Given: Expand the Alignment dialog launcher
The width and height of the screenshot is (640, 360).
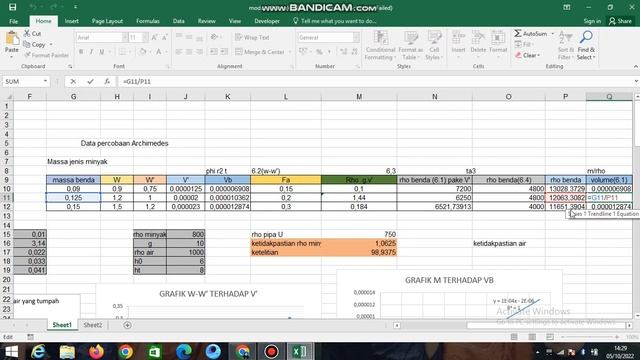Looking at the screenshot, I should click(x=292, y=67).
